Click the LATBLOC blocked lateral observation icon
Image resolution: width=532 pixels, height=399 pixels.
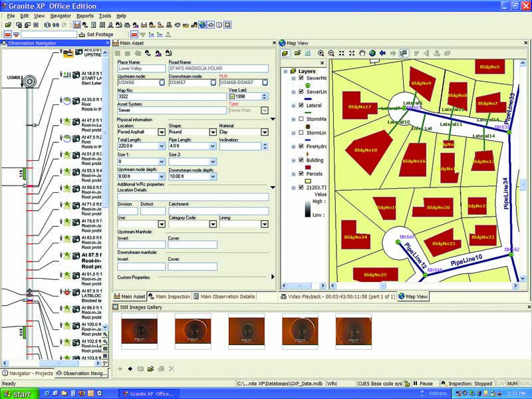point(67,292)
